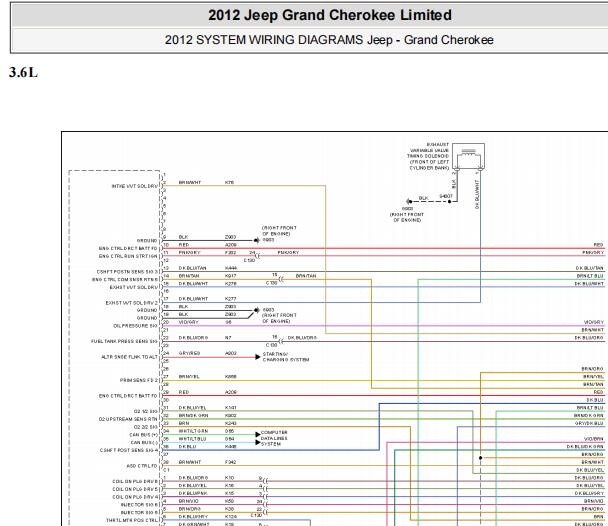The height and width of the screenshot is (526, 608).
Task: Click the 'CSHFT POSTN SENS SIG 3' label
Action: click(x=127, y=272)
